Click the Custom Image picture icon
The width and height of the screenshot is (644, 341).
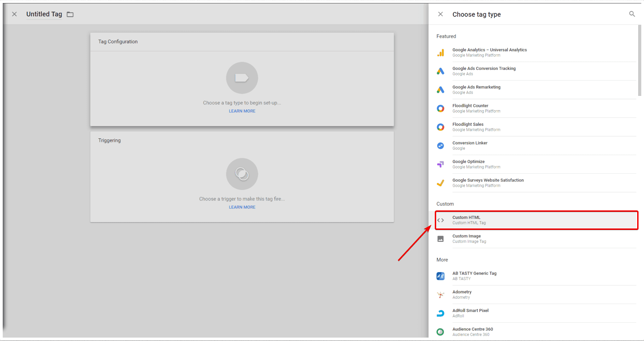441,239
